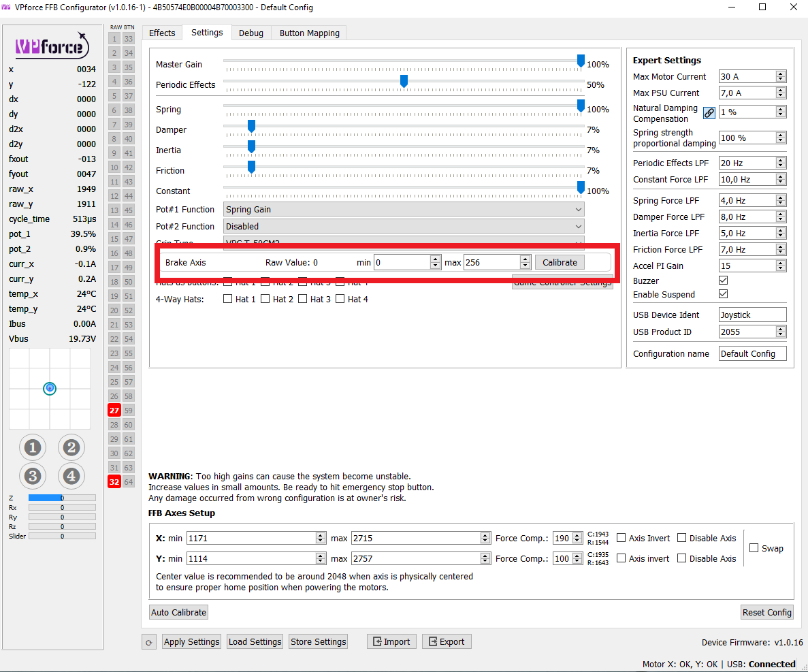The width and height of the screenshot is (808, 672).
Task: Click the Spring Force LPF spinner arrows
Action: coord(781,200)
